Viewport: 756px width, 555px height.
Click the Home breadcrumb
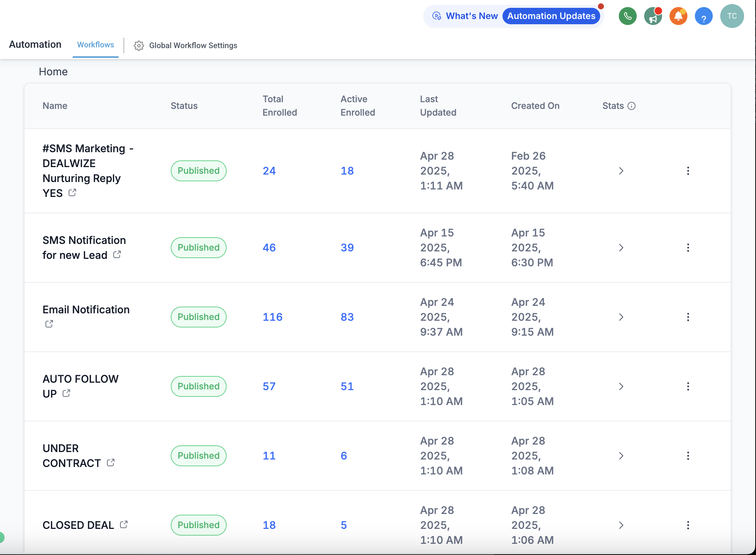[x=53, y=71]
